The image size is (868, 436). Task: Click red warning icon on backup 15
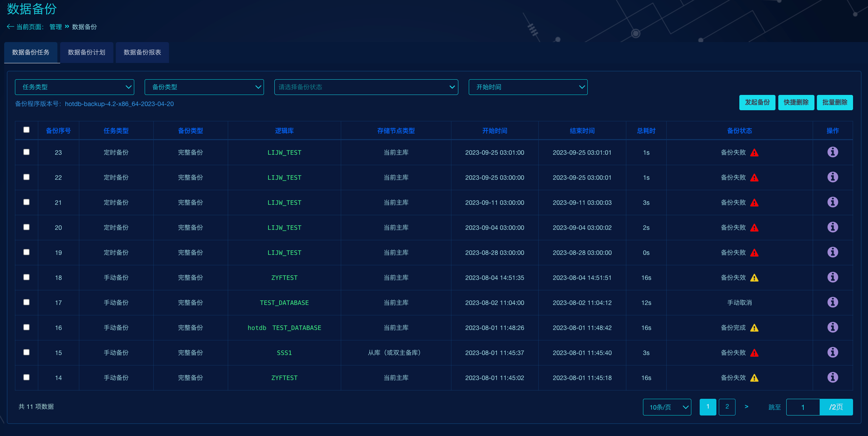coord(754,353)
